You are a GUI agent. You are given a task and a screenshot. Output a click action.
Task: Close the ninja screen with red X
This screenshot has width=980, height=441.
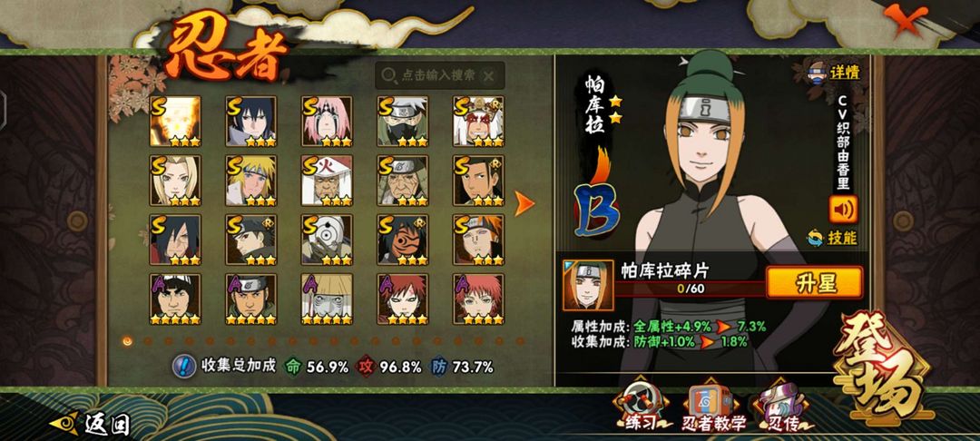coord(903,19)
